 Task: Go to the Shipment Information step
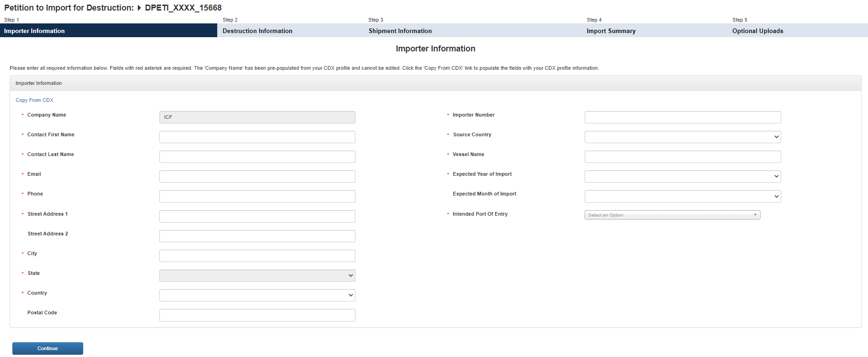(400, 31)
